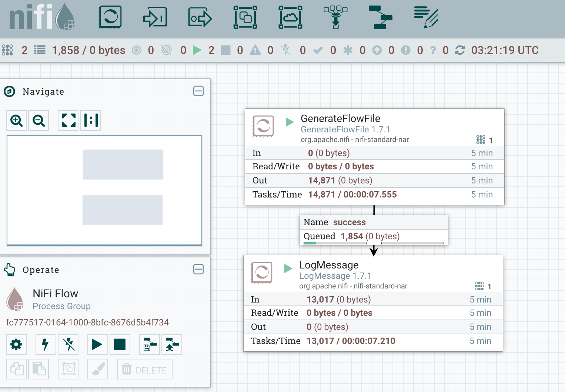Click LogMessage In 13,017 value
Image resolution: width=565 pixels, height=392 pixels.
pos(339,300)
